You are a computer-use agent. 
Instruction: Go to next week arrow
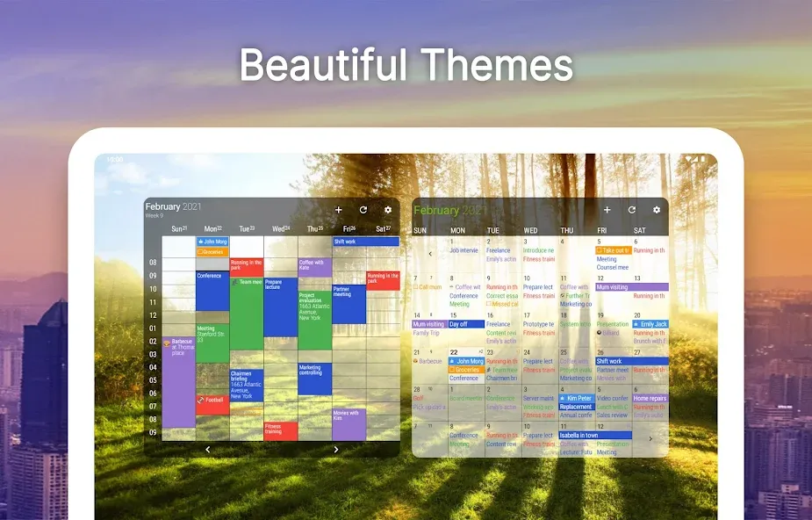click(x=336, y=450)
